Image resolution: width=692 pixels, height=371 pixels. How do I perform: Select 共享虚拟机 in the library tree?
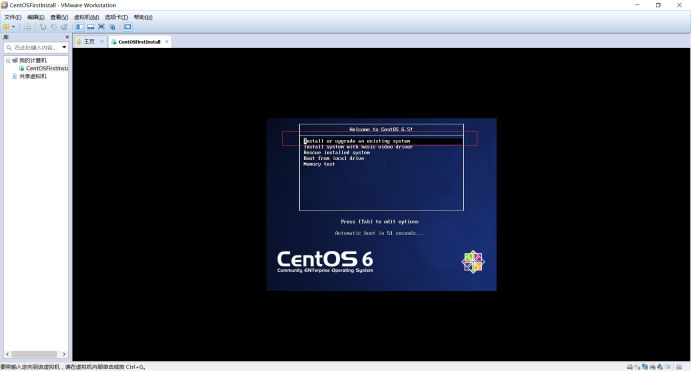point(33,76)
